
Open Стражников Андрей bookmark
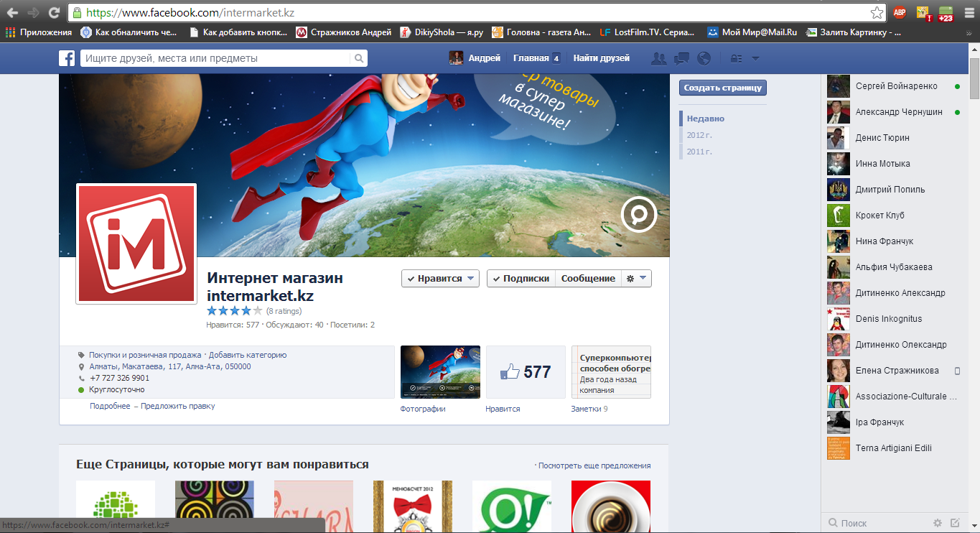pyautogui.click(x=344, y=32)
